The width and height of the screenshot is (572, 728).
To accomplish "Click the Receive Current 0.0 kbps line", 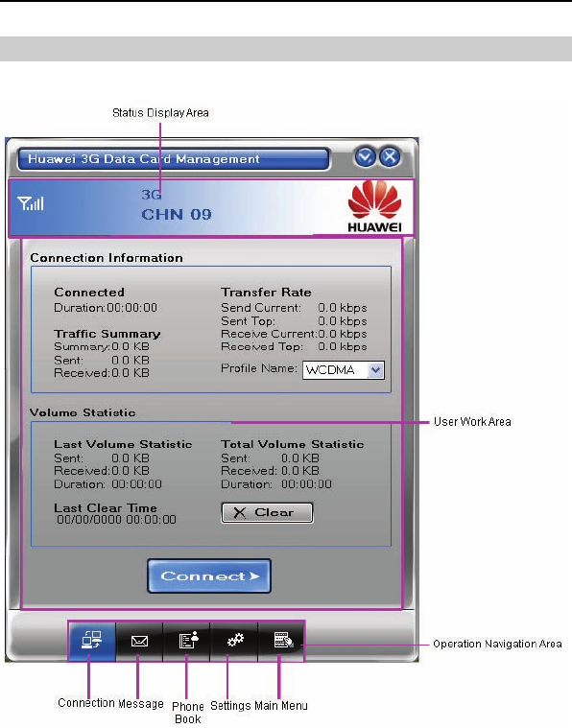I will coord(294,334).
